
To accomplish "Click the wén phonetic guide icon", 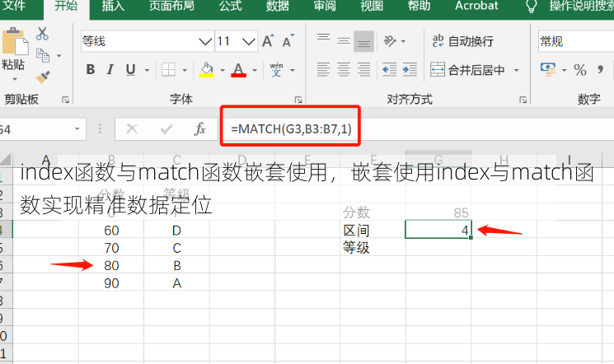I will (276, 70).
